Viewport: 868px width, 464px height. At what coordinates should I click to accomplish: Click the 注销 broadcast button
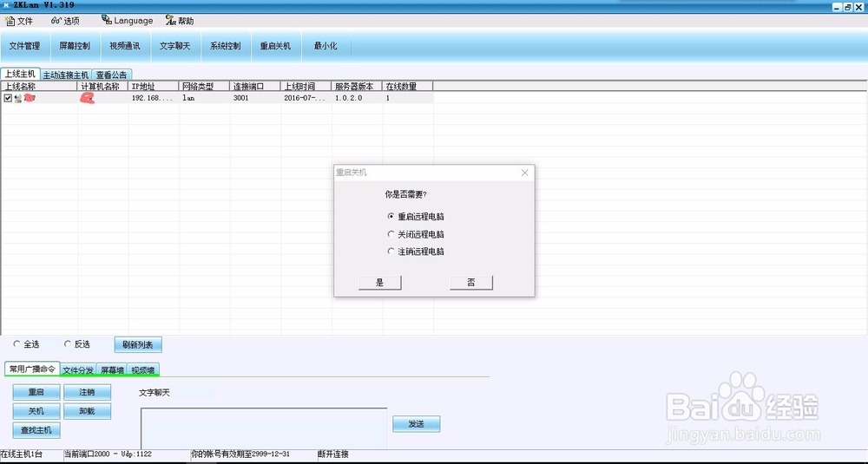tap(88, 392)
